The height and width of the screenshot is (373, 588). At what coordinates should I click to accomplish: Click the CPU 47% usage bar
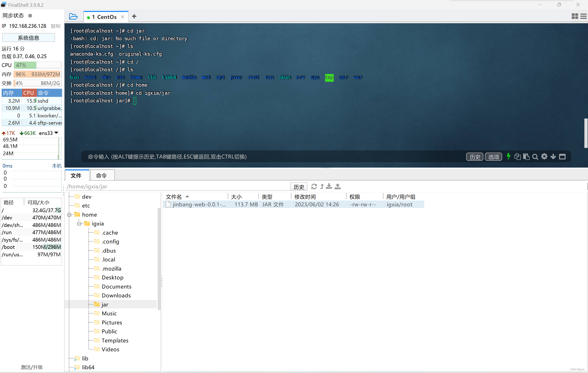(x=38, y=65)
